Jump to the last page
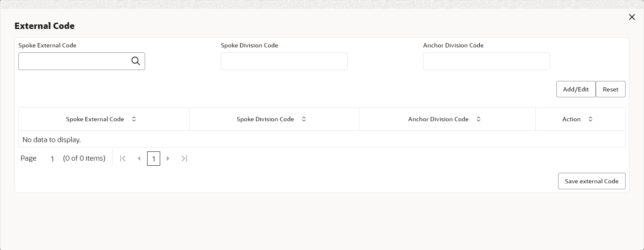The height and width of the screenshot is (250, 644). 184,159
